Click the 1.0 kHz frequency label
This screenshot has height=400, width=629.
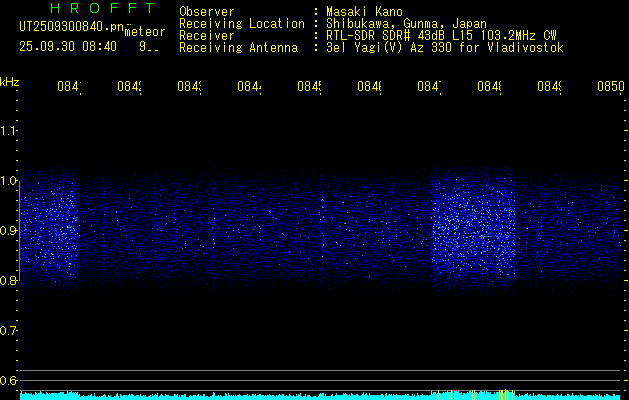9,181
